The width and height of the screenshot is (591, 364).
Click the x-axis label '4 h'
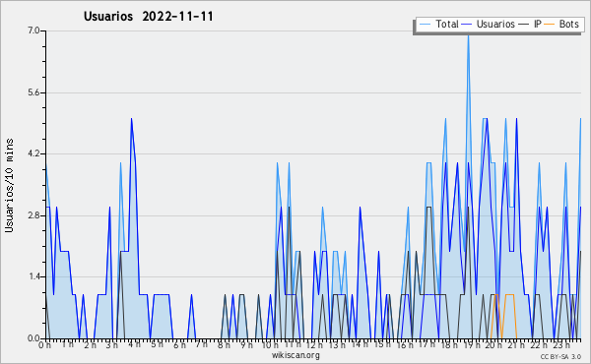135,344
